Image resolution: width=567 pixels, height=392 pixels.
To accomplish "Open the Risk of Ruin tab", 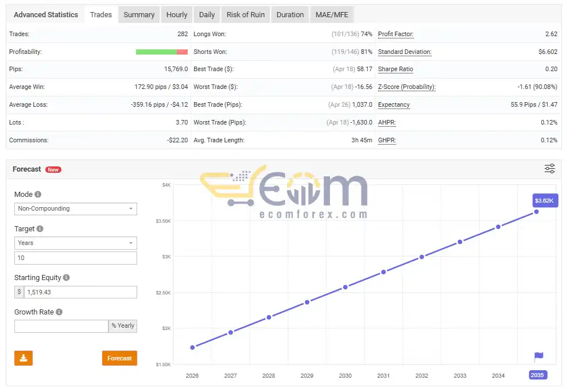I will point(246,15).
